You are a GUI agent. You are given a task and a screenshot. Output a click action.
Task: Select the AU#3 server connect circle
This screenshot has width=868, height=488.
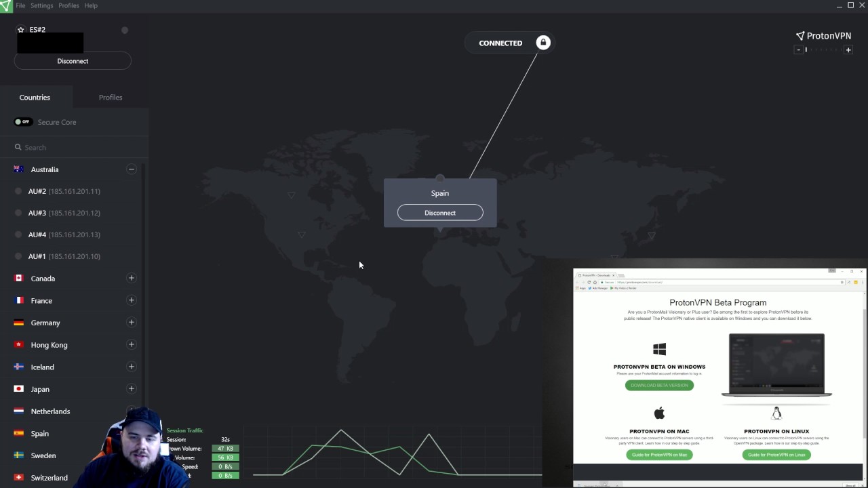click(18, 213)
